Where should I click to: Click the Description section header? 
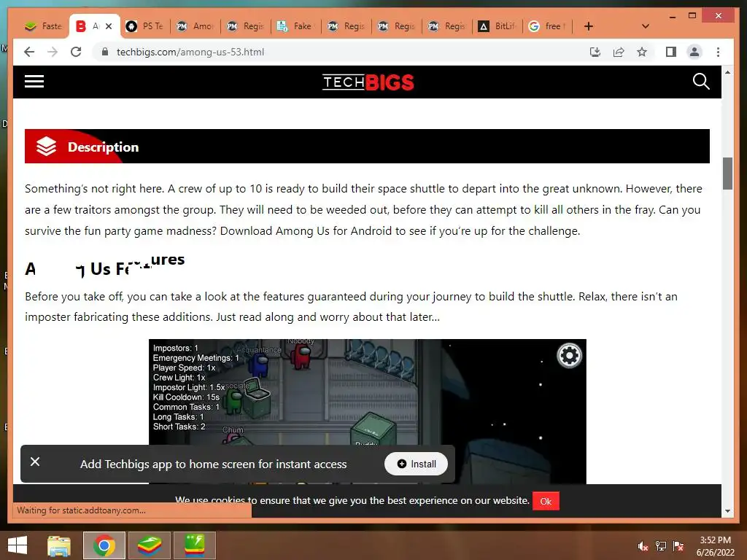[x=367, y=146]
